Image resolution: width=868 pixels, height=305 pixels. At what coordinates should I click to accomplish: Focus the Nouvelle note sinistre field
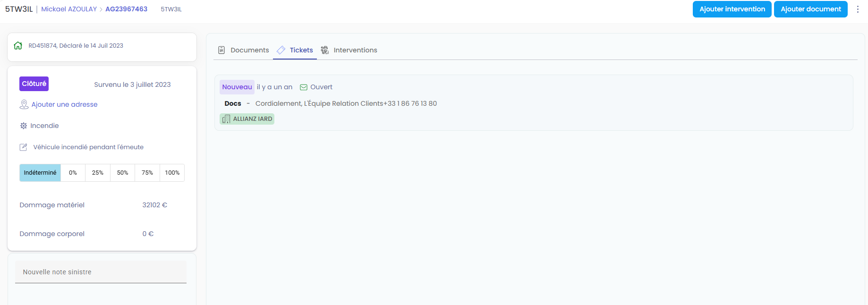pos(101,272)
